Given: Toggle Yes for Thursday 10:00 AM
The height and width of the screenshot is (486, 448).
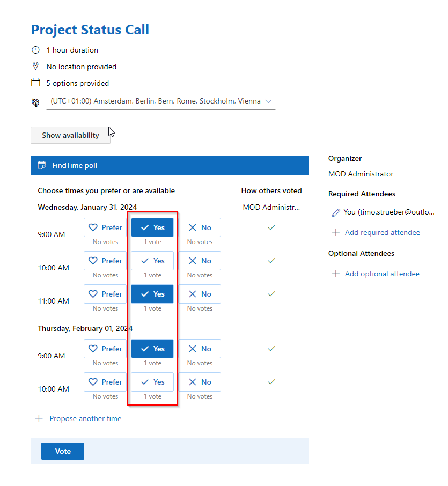Looking at the screenshot, I should pos(152,382).
